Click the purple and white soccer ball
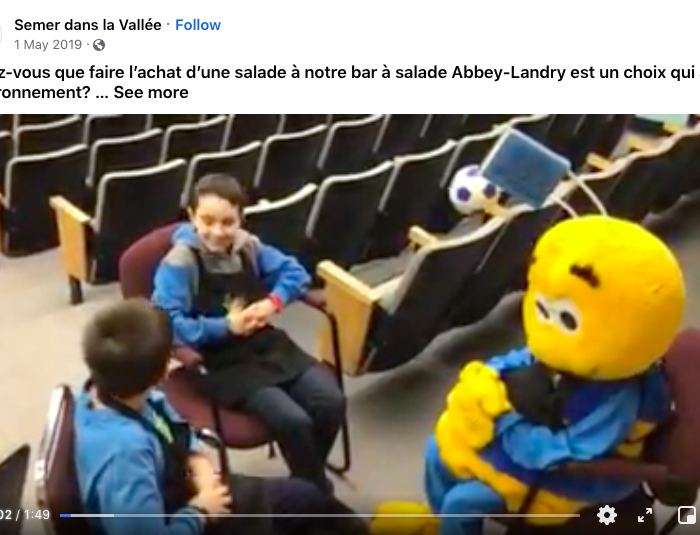This screenshot has height=535, width=700. [x=473, y=190]
